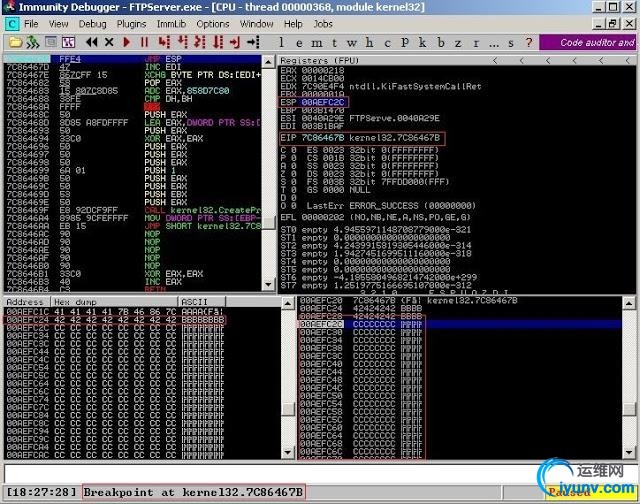Click the 'Address' column header in the dump pane
The width and height of the screenshot is (640, 504).
point(27,302)
